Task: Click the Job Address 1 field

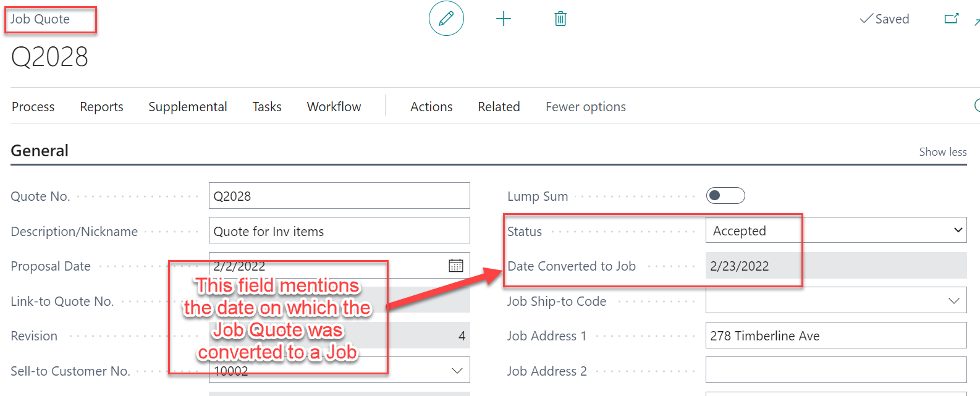Action: pyautogui.click(x=835, y=335)
